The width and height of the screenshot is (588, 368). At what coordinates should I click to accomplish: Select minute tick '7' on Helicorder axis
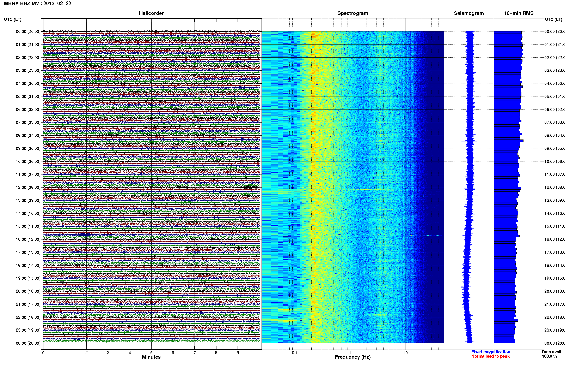coord(195,353)
